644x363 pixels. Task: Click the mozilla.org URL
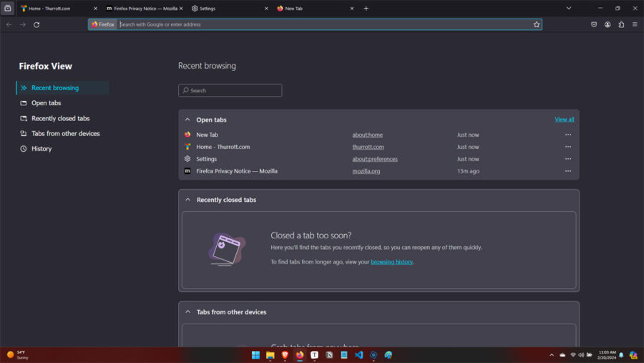coord(366,171)
